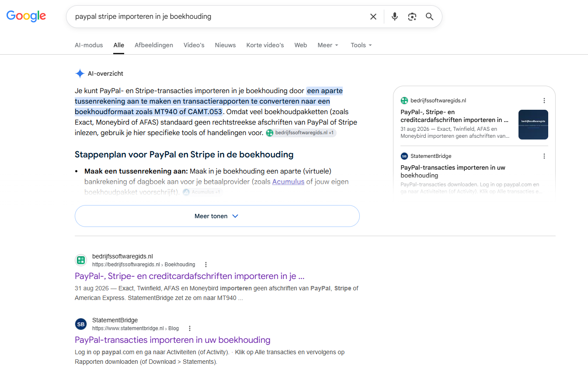Screen dimensions: 588x373
Task: Click bedrijfssoftwaregids.nl +1 citation chip
Action: [301, 133]
